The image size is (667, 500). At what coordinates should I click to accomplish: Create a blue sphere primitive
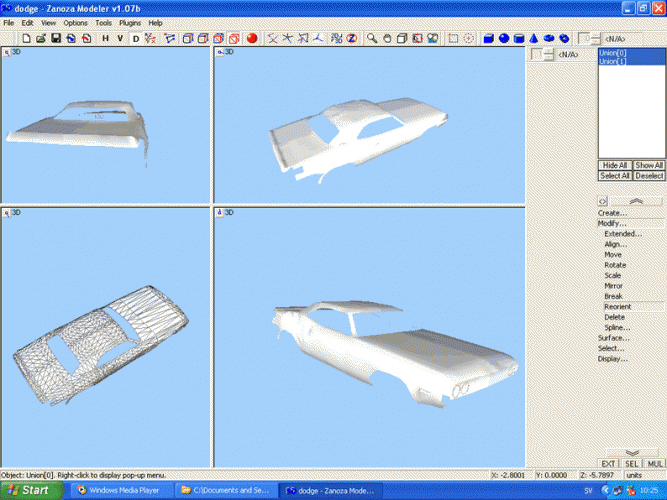pos(504,38)
